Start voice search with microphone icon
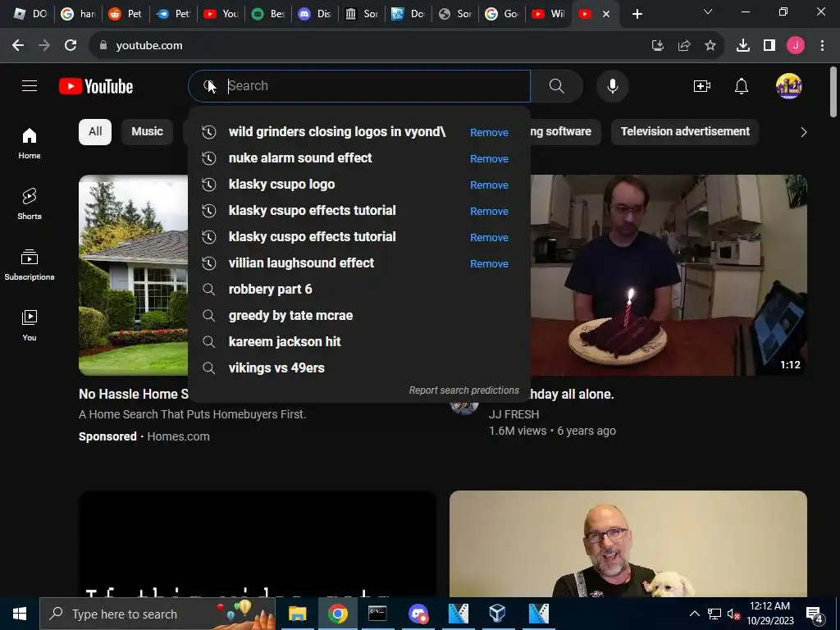840x630 pixels. (x=612, y=85)
